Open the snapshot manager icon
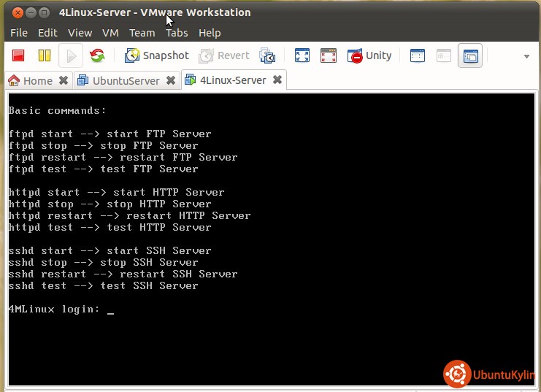541x392 pixels. tap(268, 55)
